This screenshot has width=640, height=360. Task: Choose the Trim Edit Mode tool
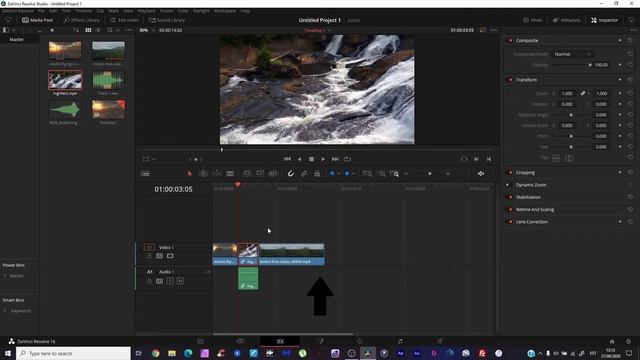point(203,173)
